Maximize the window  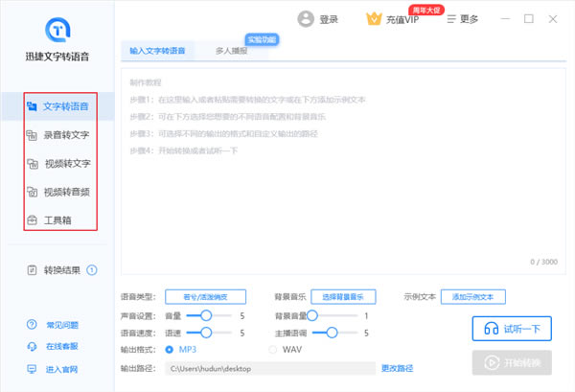529,19
